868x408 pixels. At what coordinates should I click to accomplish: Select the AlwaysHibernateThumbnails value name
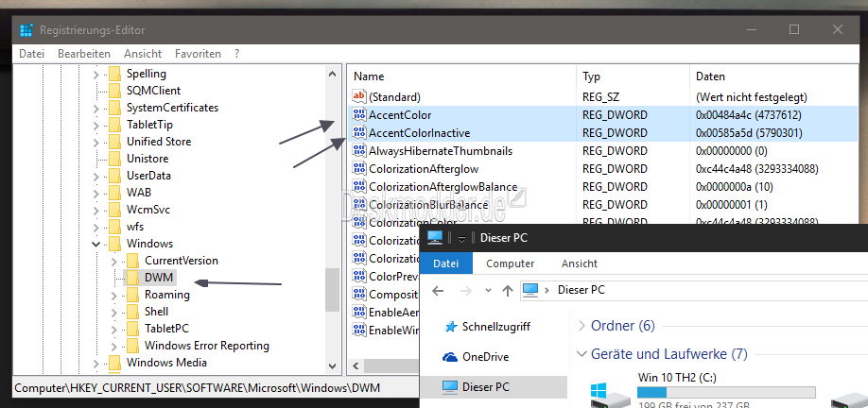(x=441, y=151)
